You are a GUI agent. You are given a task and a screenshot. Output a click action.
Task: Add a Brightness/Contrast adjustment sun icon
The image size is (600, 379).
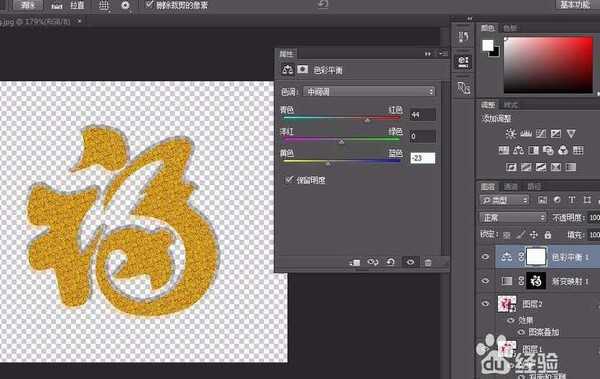tap(510, 133)
